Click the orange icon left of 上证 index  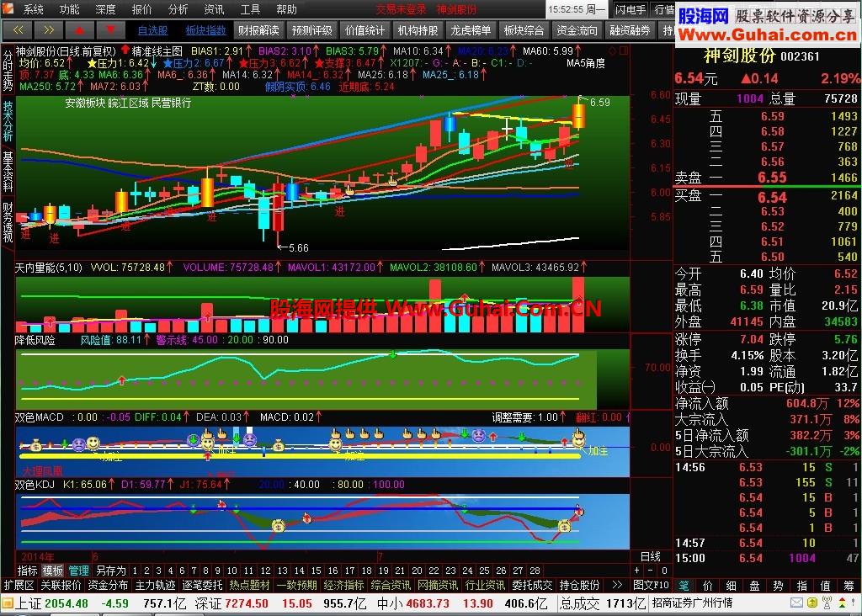(x=7, y=603)
